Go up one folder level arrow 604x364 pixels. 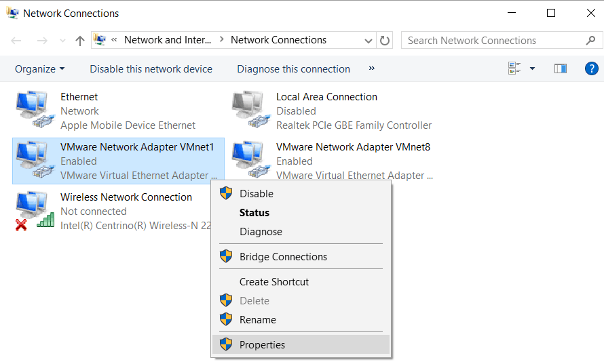(80, 41)
